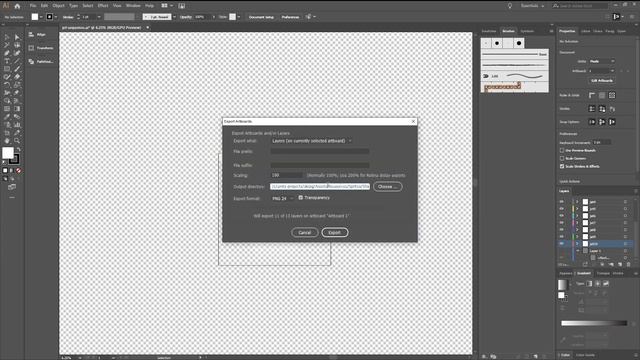Select the Line Segment tool

[x=17, y=61]
